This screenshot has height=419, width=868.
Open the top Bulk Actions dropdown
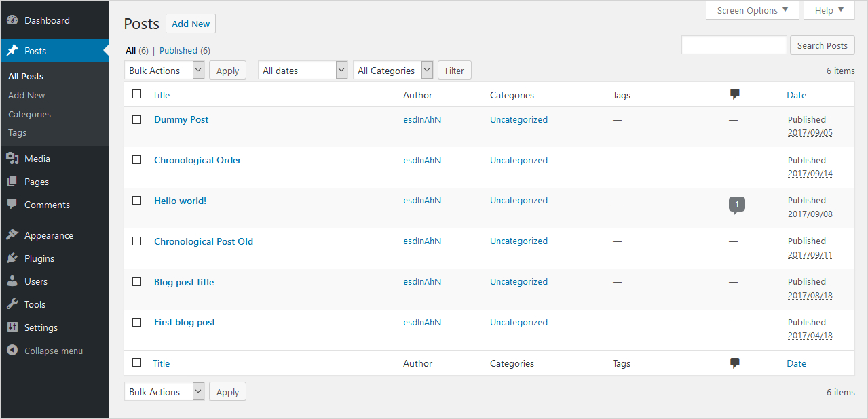coord(164,71)
